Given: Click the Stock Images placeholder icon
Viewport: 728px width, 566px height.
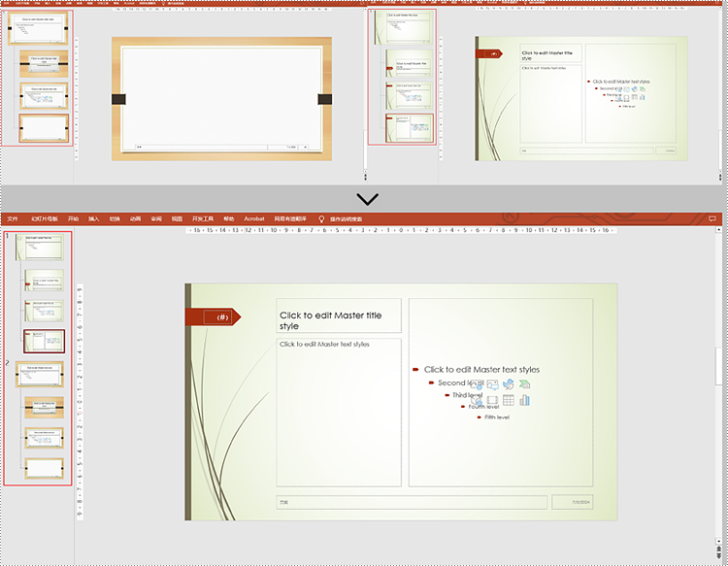Looking at the screenshot, I should tap(477, 384).
